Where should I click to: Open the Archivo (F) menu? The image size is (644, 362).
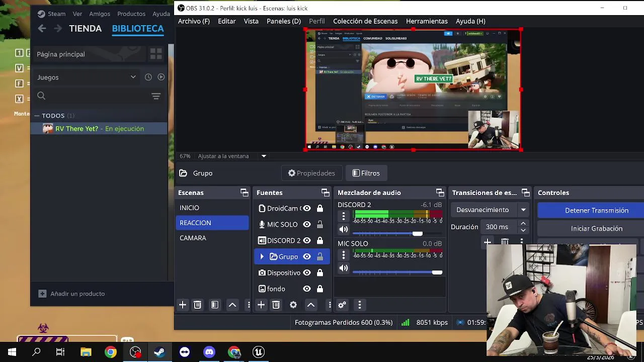tap(194, 21)
